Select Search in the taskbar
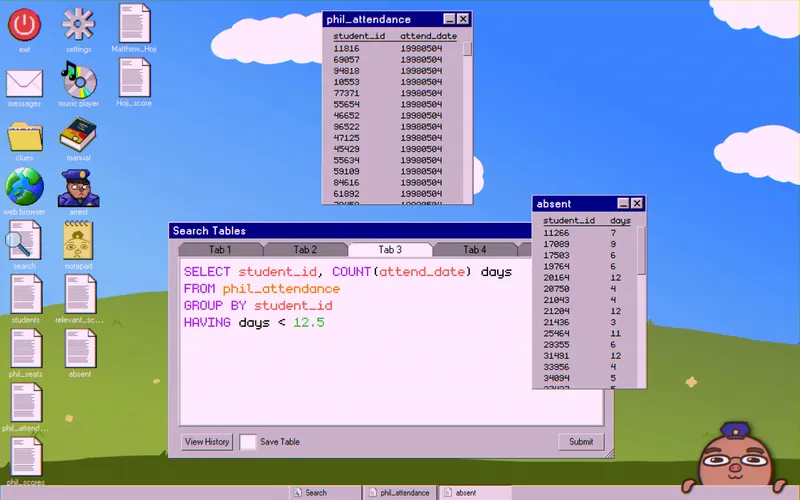Screen dimensions: 800x500 [x=325, y=493]
